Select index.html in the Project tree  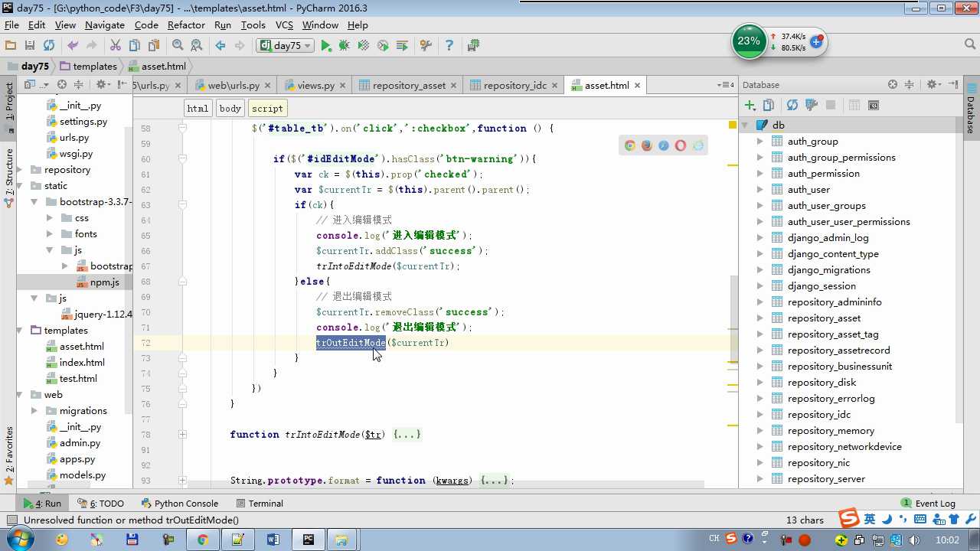(x=82, y=363)
